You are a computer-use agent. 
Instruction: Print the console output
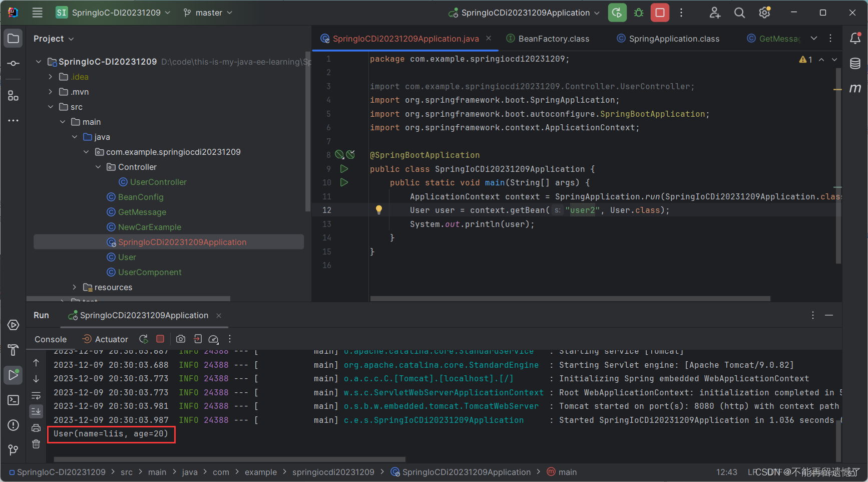(x=36, y=428)
